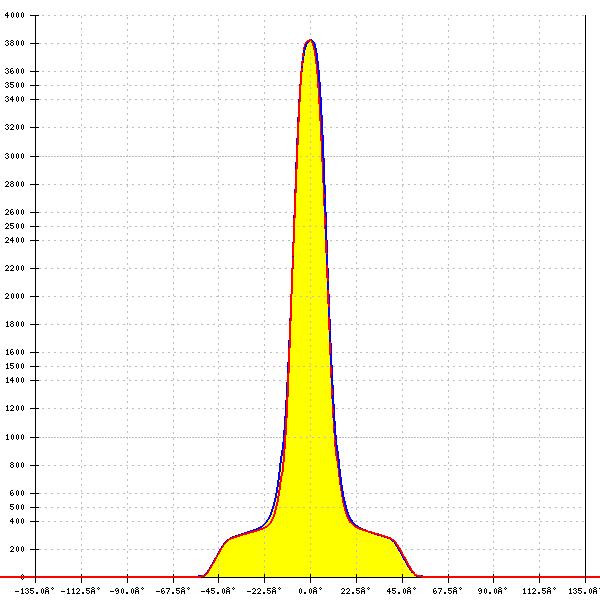
Task: Click the 2400 y-axis label
Action: pyautogui.click(x=15, y=240)
